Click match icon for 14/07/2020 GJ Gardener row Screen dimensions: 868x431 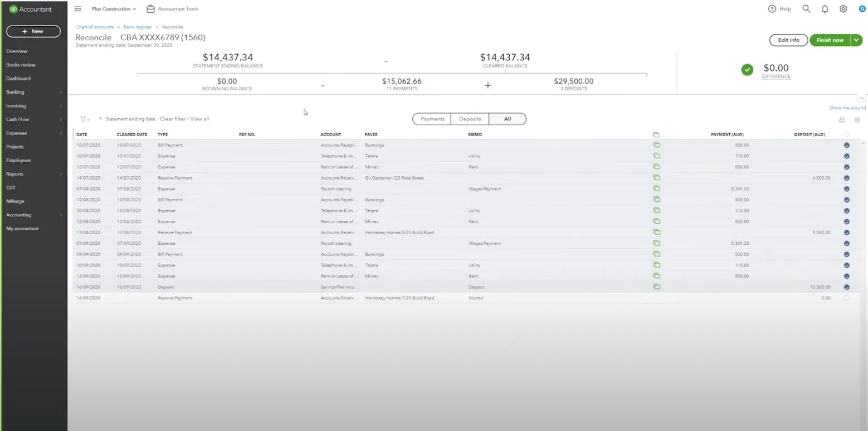pyautogui.click(x=656, y=178)
